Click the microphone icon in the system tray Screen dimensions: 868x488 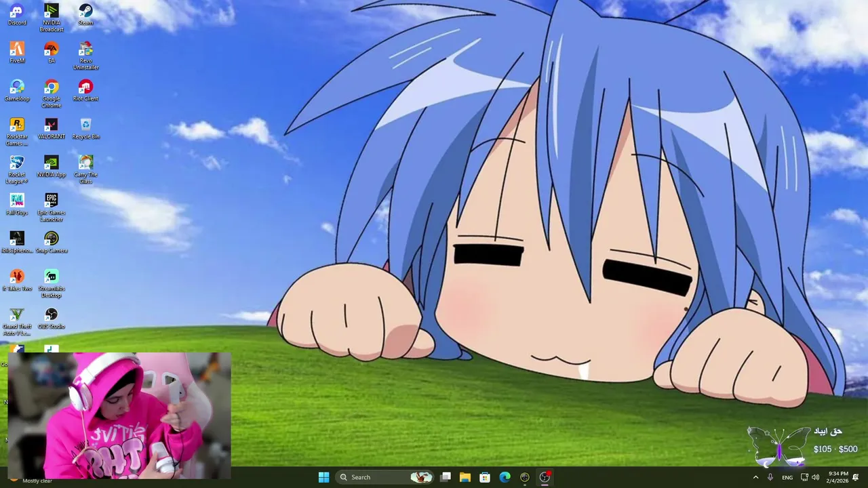pos(770,477)
